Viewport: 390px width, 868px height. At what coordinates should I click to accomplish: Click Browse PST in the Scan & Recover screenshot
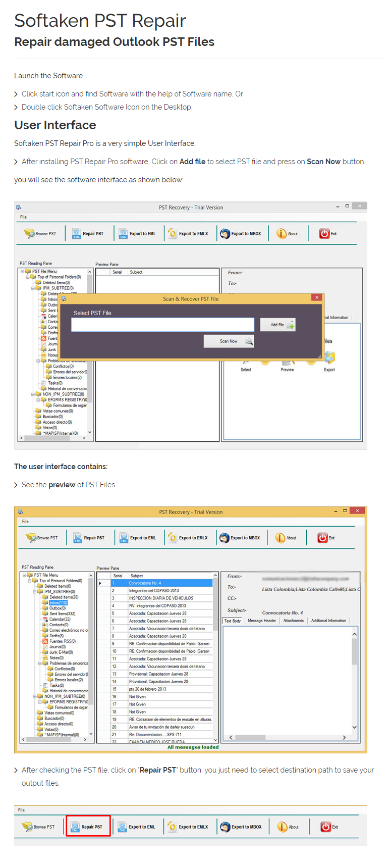pos(40,233)
